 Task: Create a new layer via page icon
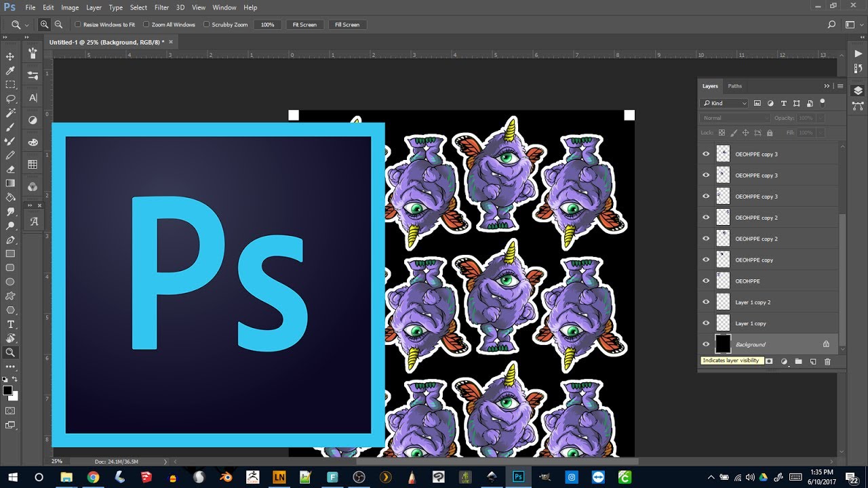pos(813,362)
